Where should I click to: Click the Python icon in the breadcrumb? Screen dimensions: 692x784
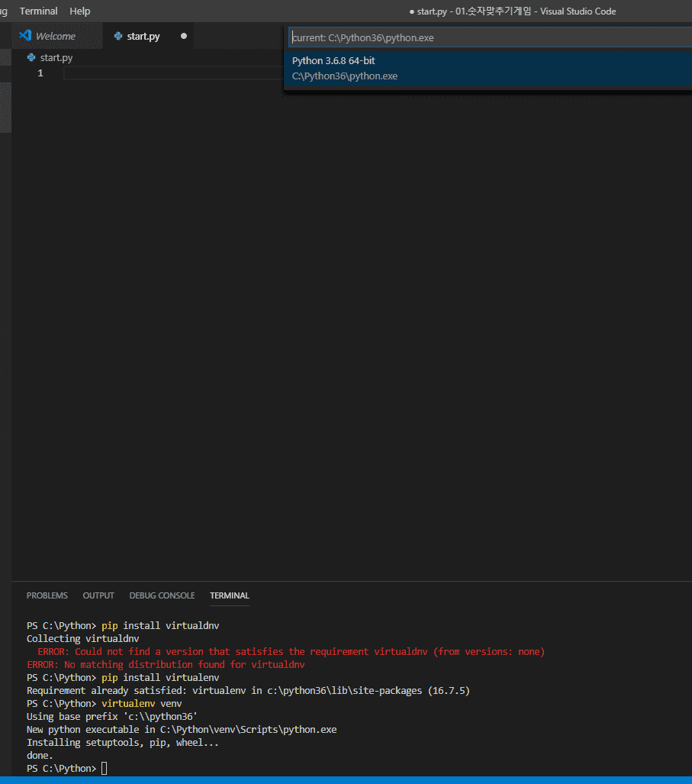click(x=31, y=57)
